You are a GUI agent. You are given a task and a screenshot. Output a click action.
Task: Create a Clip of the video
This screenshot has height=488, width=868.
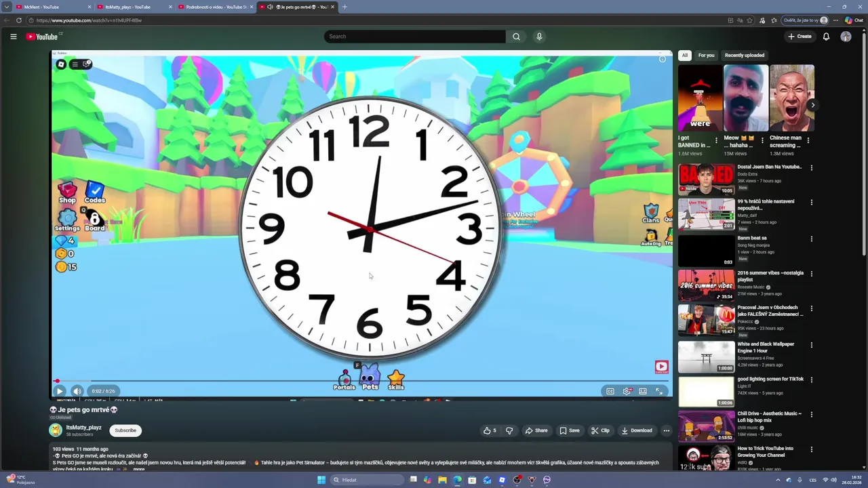(x=600, y=430)
